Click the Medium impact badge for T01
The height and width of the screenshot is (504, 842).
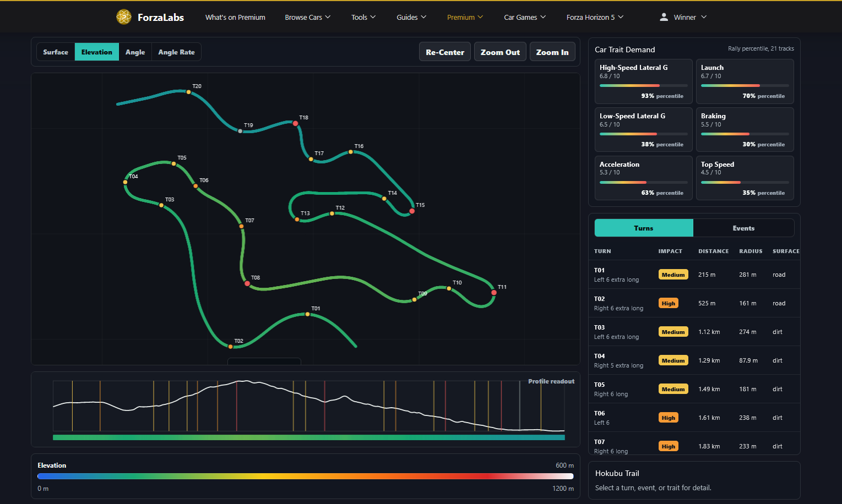coord(673,275)
